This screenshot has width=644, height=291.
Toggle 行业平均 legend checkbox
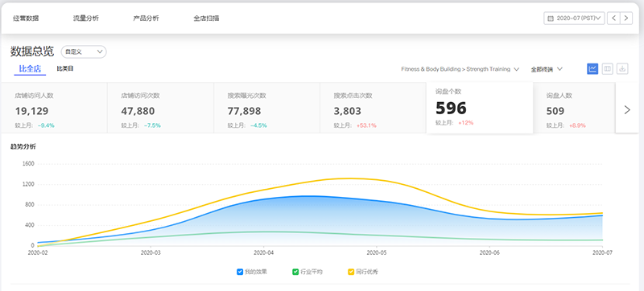(x=295, y=272)
